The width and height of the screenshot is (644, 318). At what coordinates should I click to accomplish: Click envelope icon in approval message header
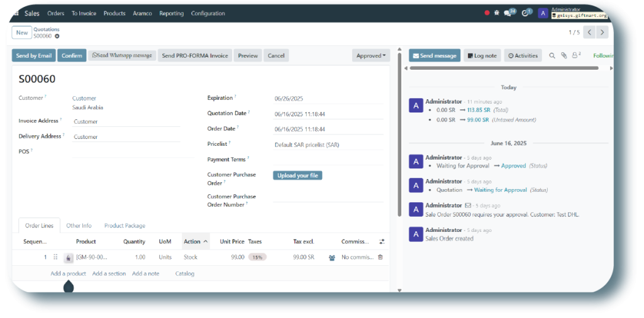(468, 205)
